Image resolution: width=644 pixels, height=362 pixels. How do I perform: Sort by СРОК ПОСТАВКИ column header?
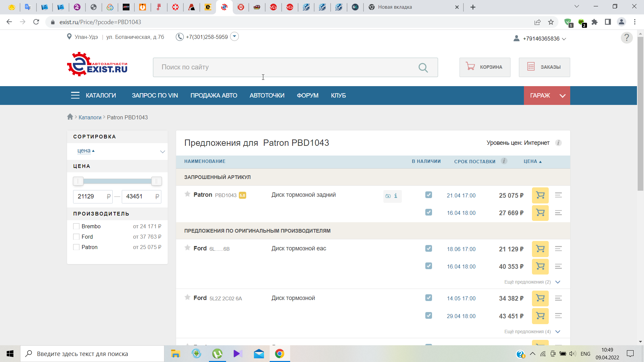click(475, 162)
